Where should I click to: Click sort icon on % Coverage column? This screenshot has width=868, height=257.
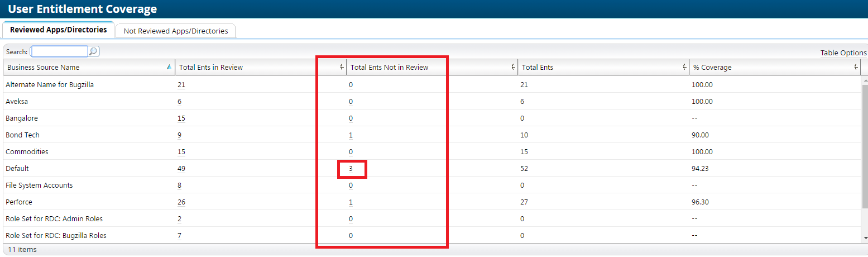click(x=856, y=67)
